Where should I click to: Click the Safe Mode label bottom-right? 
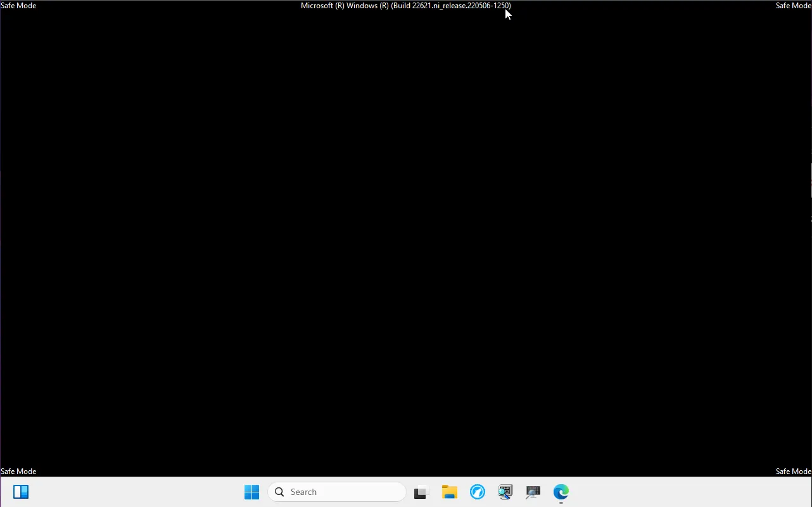point(793,471)
